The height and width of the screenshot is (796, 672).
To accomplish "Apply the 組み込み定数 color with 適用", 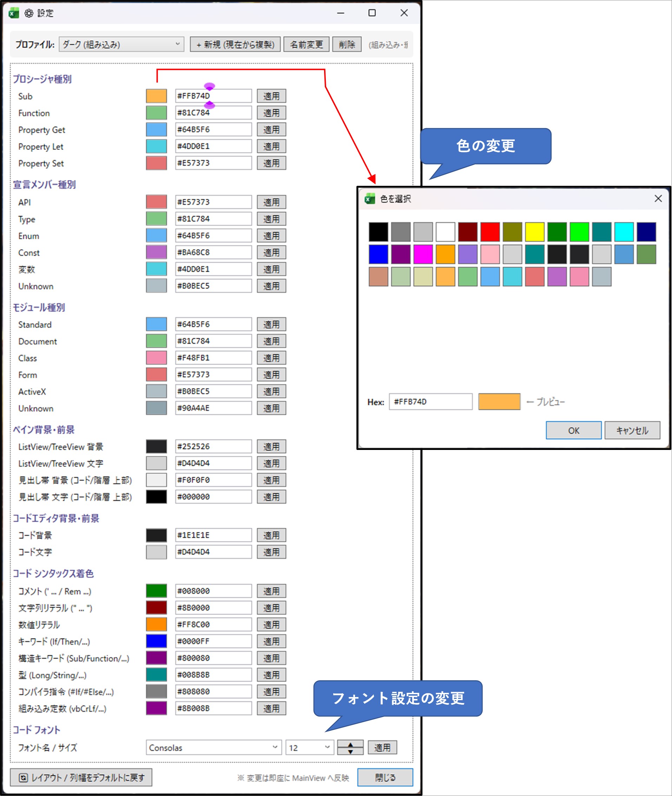I will point(271,708).
